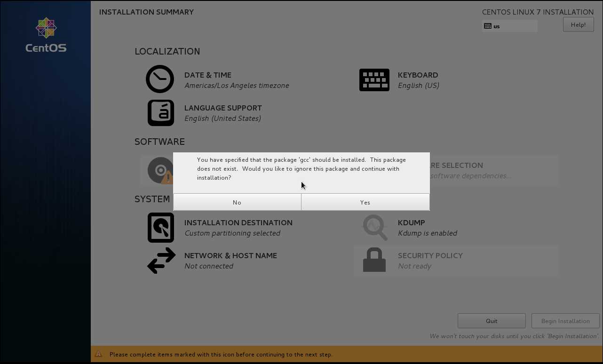This screenshot has height=364, width=603.
Task: Click the Network & Host Name arrows icon
Action: [x=161, y=261]
